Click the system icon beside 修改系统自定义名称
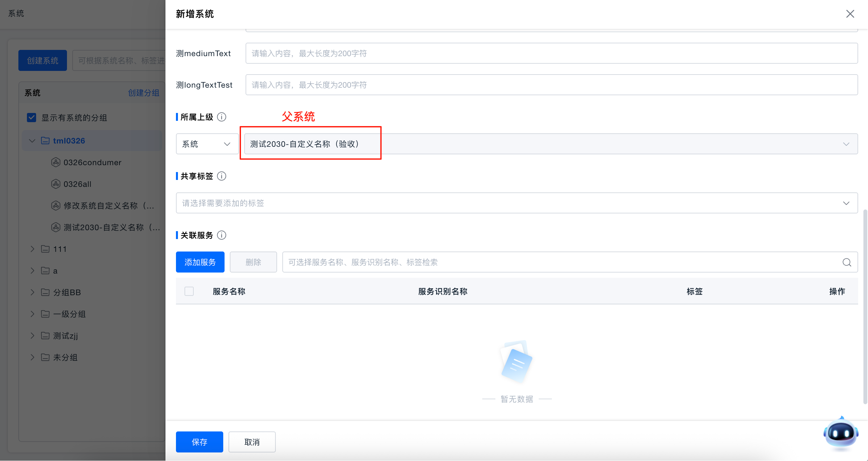 click(x=55, y=206)
